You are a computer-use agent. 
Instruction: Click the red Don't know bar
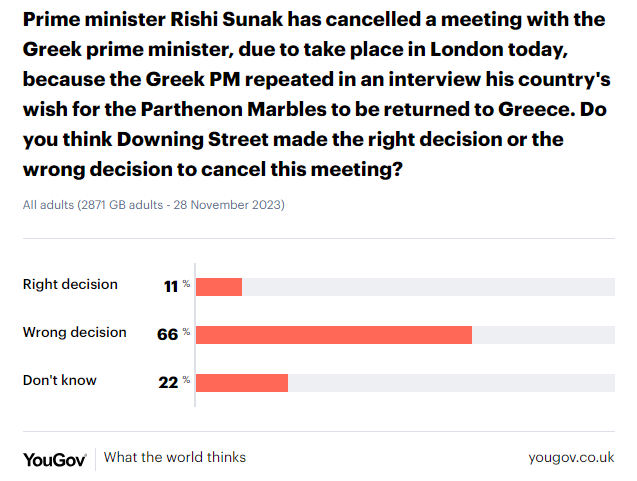tap(242, 383)
